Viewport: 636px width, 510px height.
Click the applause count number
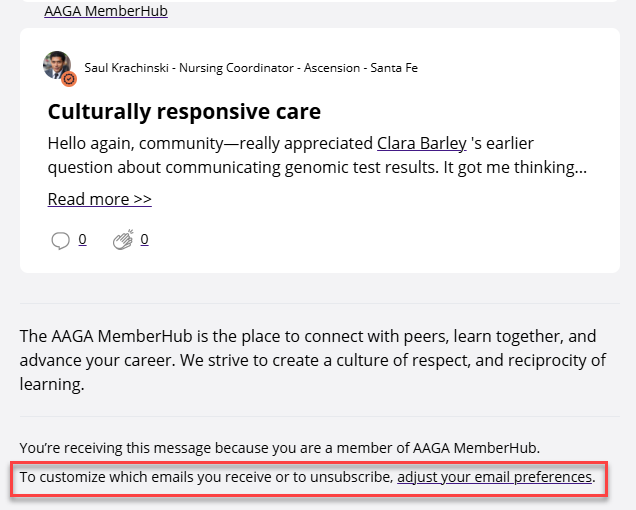[x=144, y=239]
